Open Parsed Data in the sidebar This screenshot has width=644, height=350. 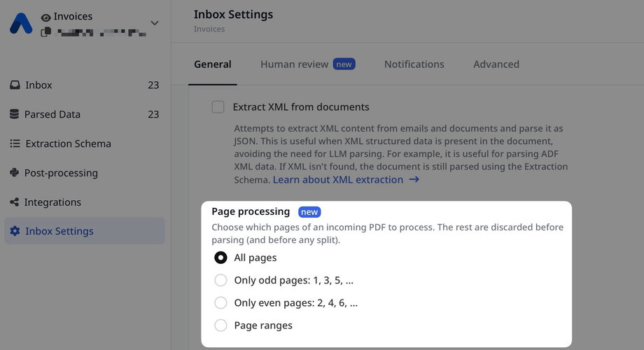[x=84, y=114]
